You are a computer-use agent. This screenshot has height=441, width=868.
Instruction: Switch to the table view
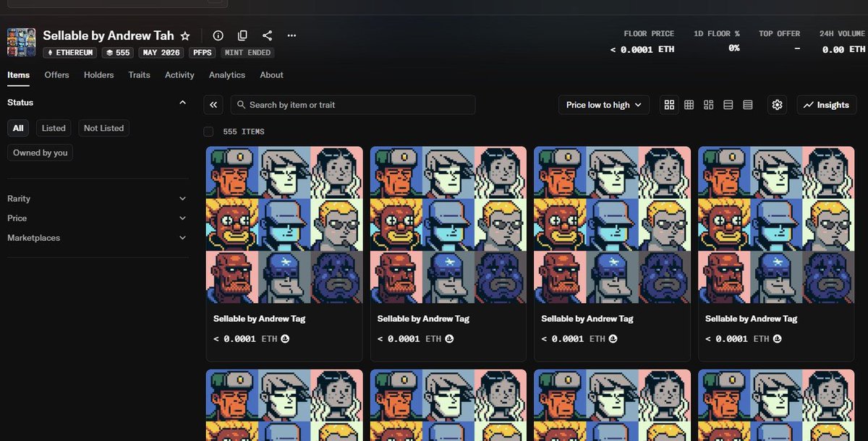click(x=748, y=105)
